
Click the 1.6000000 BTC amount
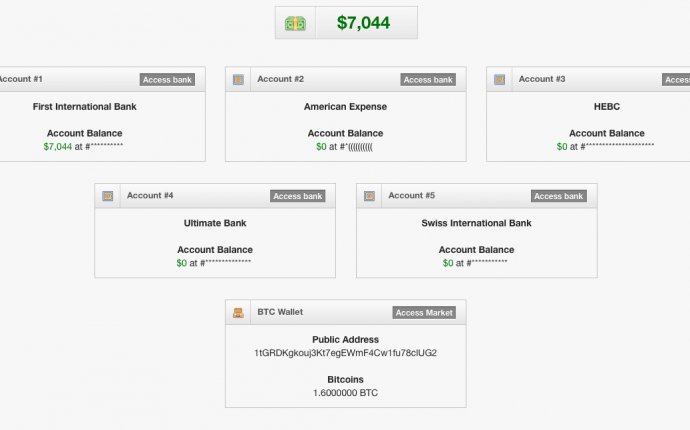[x=345, y=393]
